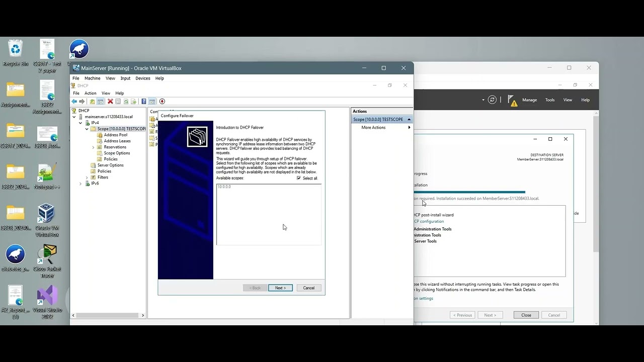The image size is (644, 362).
Task: Open the Visual Studio 2022 desktop icon
Action: click(x=47, y=302)
